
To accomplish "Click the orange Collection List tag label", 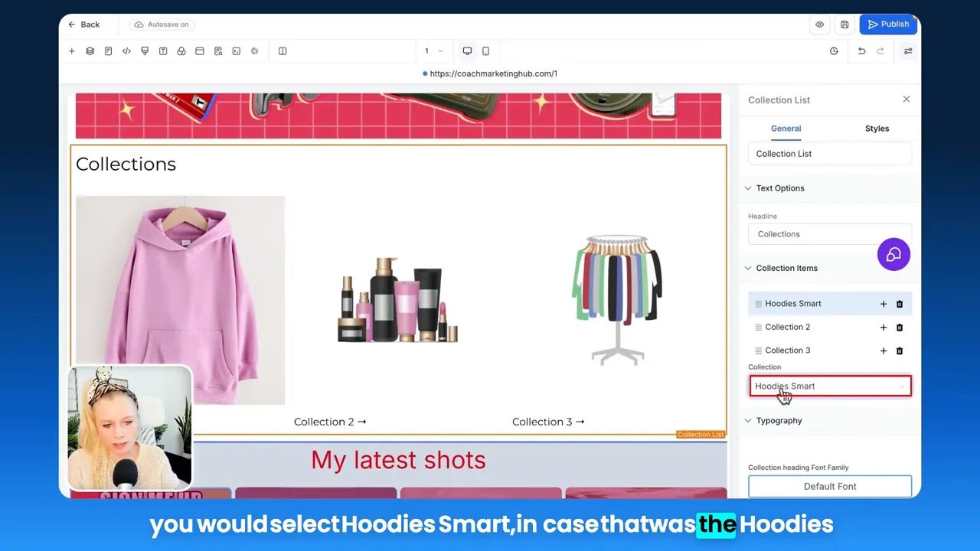I will point(701,435).
